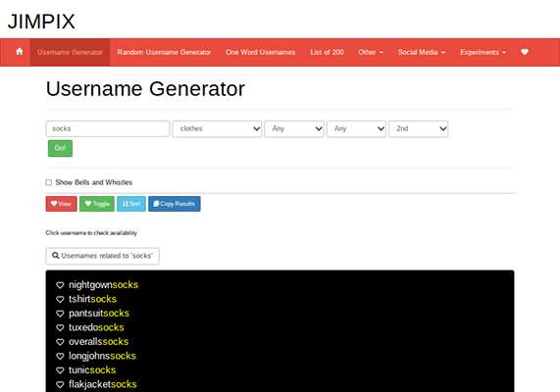Open the home icon in navbar

pos(20,52)
